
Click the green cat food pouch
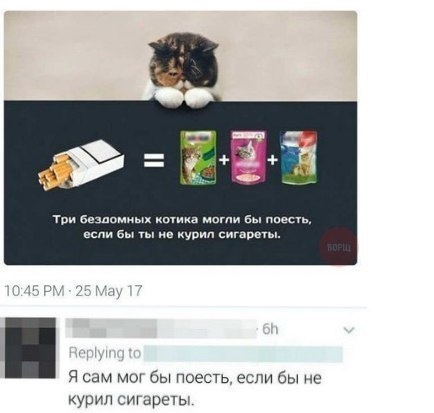click(x=198, y=157)
